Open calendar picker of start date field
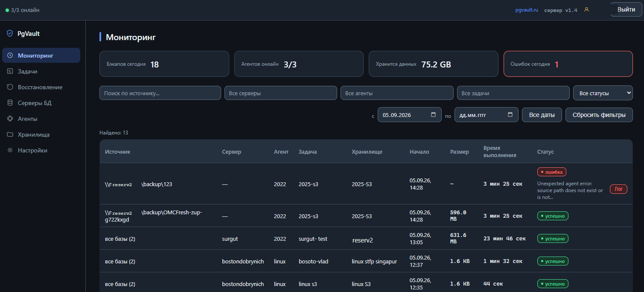 [x=433, y=115]
